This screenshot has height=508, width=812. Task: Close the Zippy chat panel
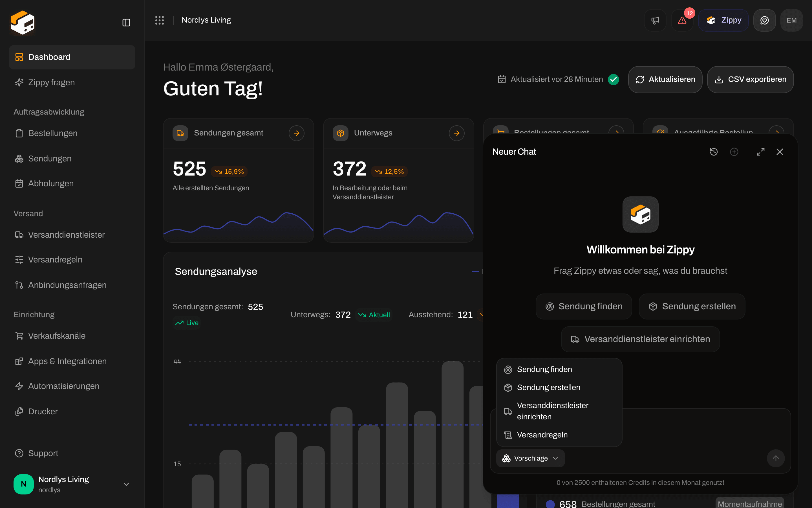pyautogui.click(x=780, y=152)
